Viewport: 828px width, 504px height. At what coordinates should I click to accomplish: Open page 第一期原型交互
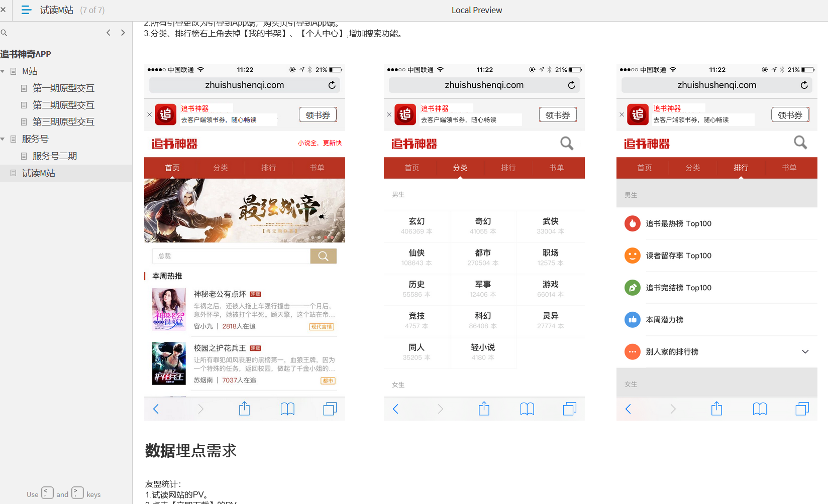point(63,88)
